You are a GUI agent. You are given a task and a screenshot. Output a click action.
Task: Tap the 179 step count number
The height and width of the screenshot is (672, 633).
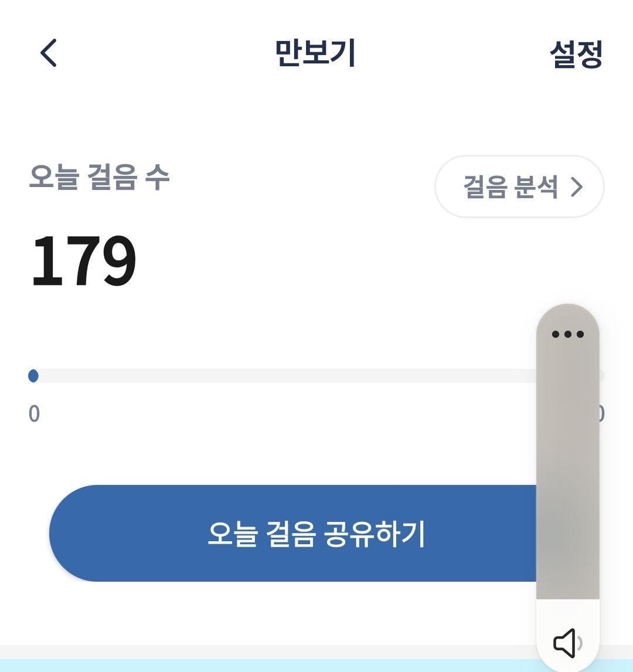(84, 260)
